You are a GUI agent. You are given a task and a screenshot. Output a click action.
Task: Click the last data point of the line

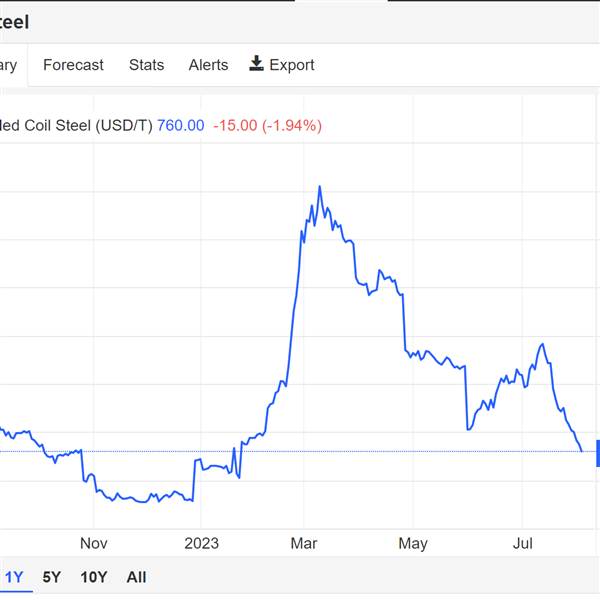tap(582, 451)
